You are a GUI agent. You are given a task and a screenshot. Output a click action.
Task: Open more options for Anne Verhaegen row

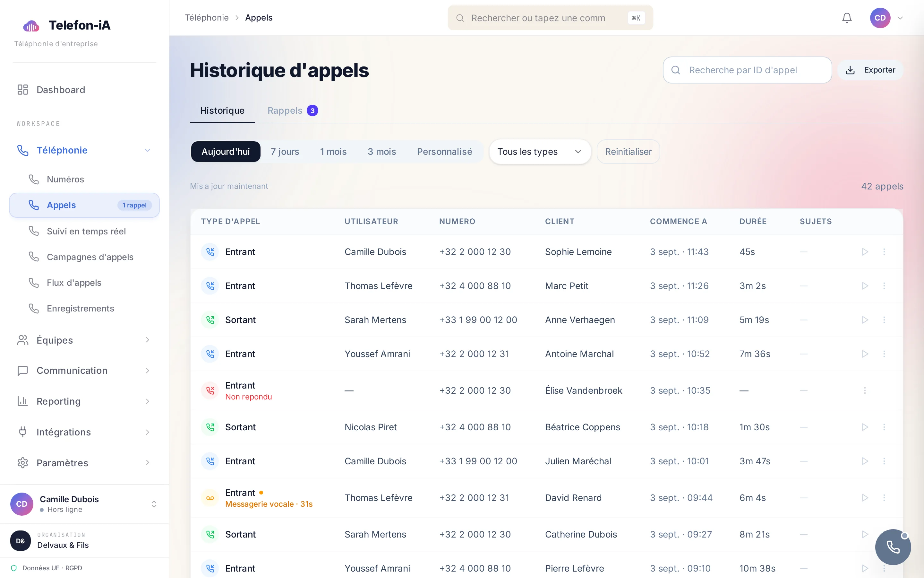tap(884, 320)
